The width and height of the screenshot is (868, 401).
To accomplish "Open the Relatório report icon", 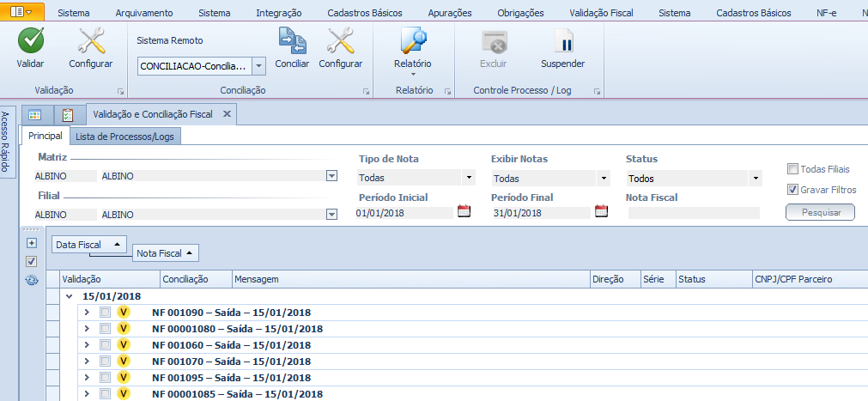I will tap(412, 41).
